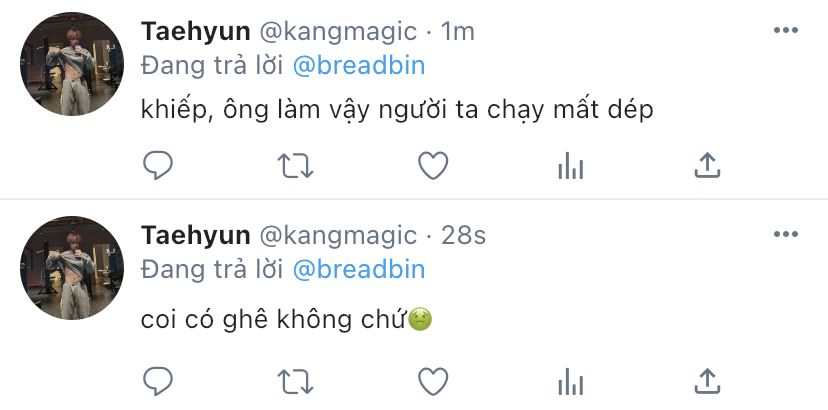The width and height of the screenshot is (828, 410).
Task: Open the 1m timestamp of first tweet
Action: coord(457,32)
